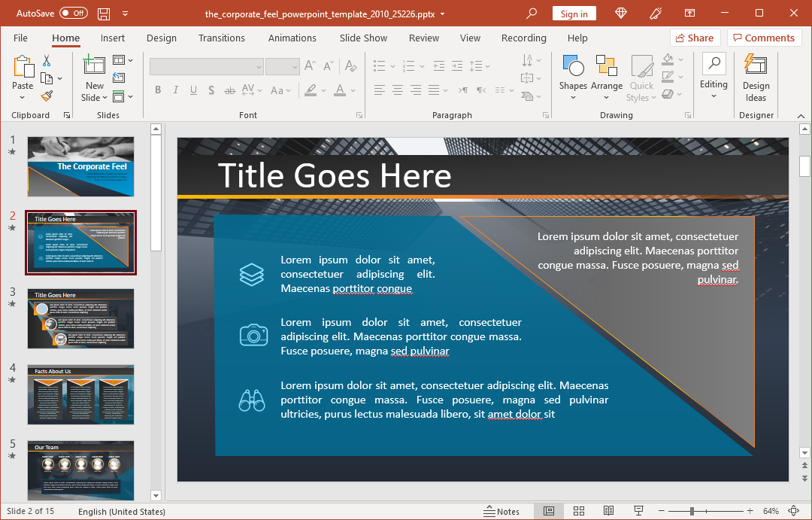The width and height of the screenshot is (812, 520).
Task: Click the zoom slider handle
Action: tap(691, 511)
